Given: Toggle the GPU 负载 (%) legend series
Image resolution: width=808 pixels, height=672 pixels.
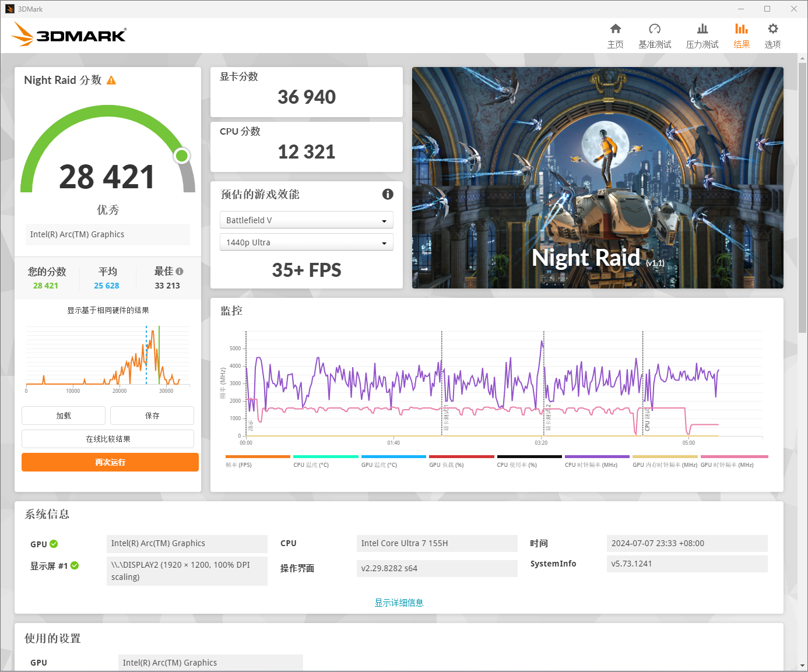Looking at the screenshot, I should [461, 462].
